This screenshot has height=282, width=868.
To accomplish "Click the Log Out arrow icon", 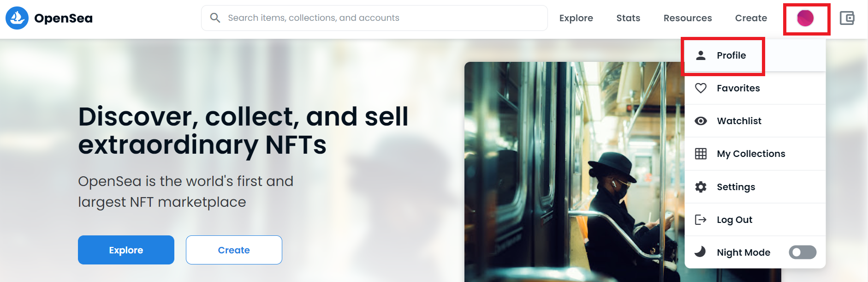I will pyautogui.click(x=701, y=220).
